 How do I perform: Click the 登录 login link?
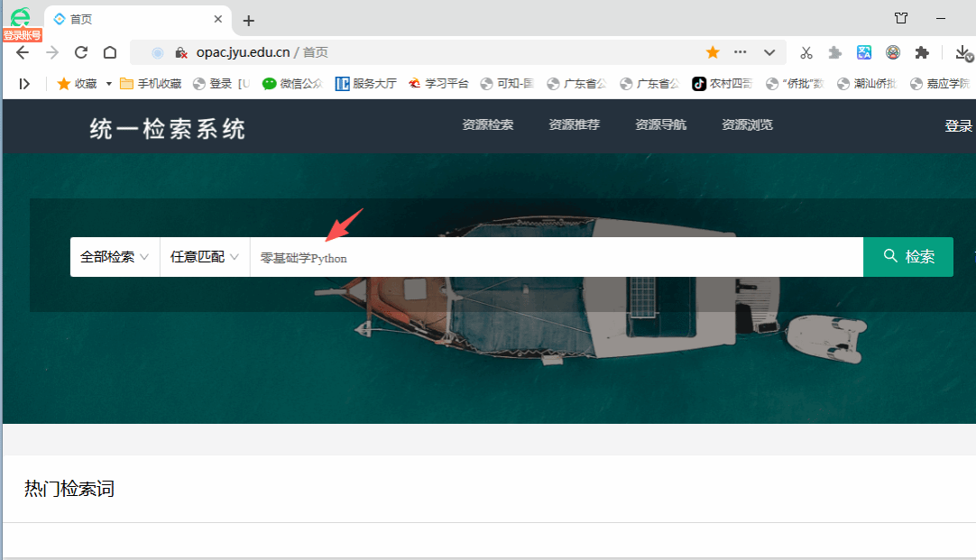958,126
